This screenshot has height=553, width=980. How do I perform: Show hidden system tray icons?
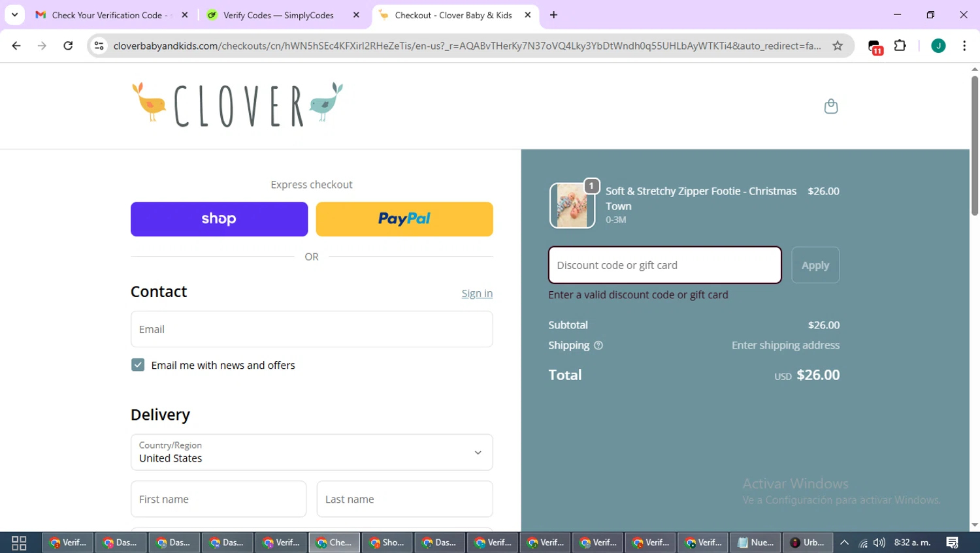[x=844, y=543]
